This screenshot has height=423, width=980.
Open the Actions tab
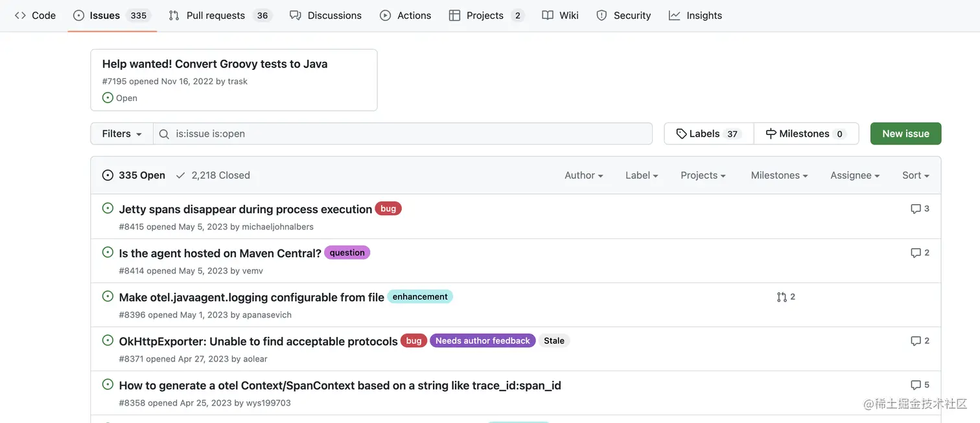click(405, 16)
